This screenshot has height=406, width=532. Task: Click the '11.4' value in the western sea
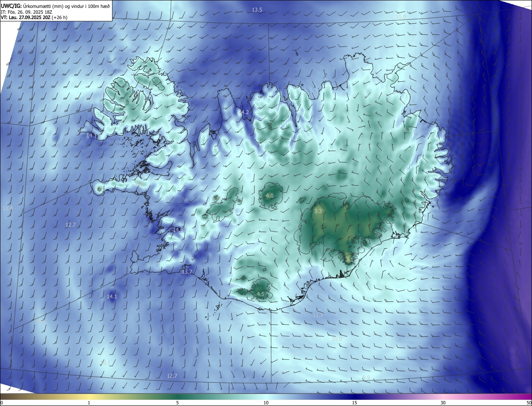click(x=7, y=208)
